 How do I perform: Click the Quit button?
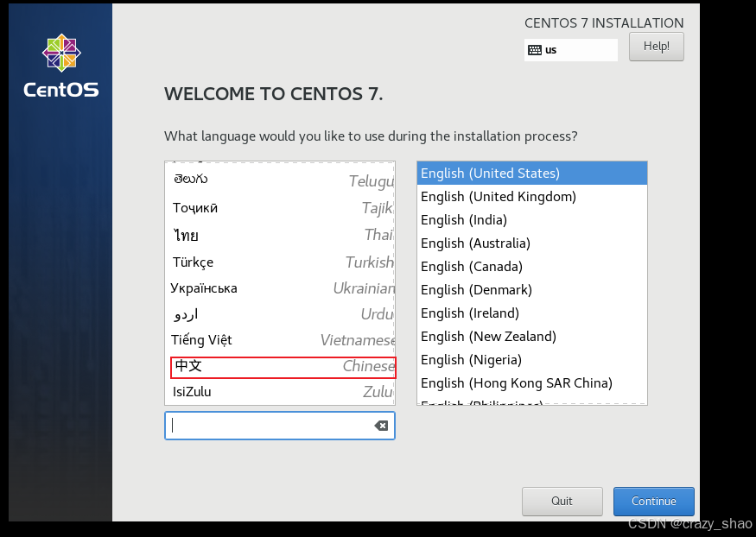(x=562, y=502)
